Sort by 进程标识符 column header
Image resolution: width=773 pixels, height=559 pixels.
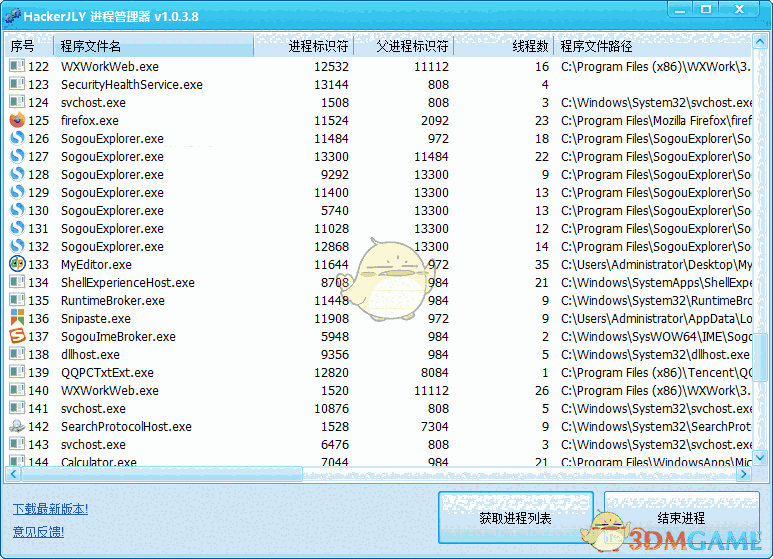tap(304, 46)
